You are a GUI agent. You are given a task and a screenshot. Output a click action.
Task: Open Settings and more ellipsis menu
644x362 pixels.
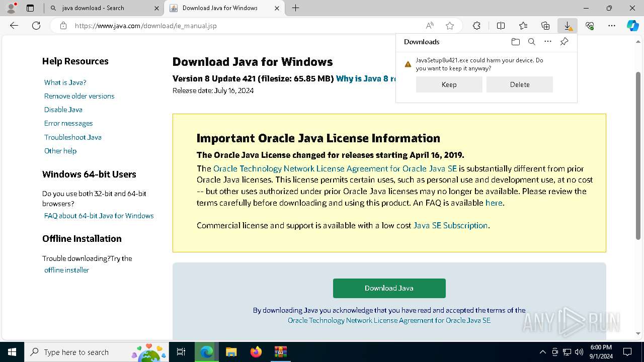tap(612, 26)
